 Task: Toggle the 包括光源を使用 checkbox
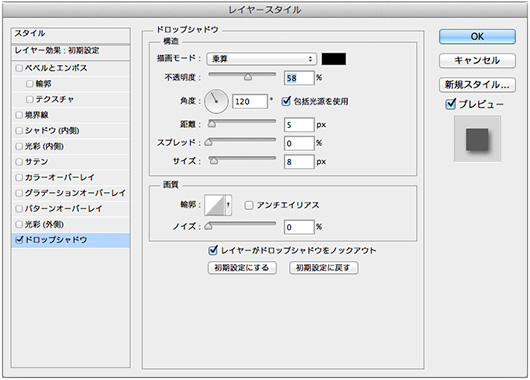pyautogui.click(x=286, y=101)
